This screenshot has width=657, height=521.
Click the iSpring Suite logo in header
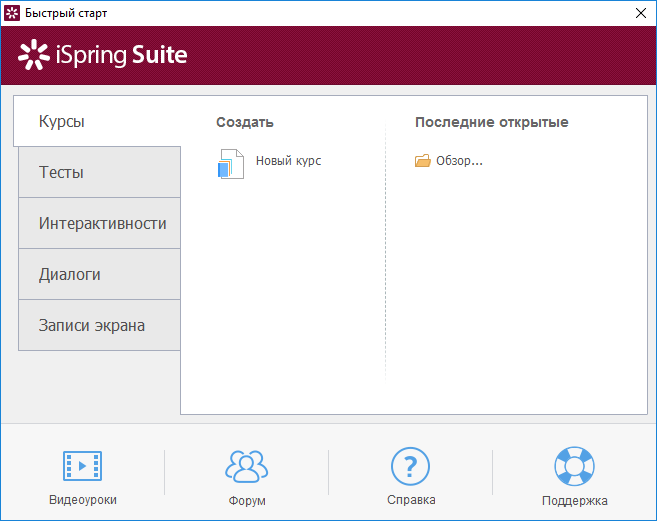(x=103, y=55)
